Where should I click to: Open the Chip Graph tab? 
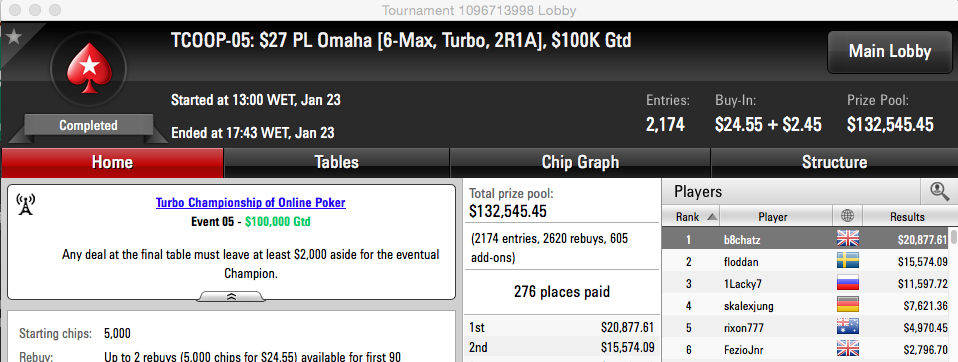(x=580, y=162)
